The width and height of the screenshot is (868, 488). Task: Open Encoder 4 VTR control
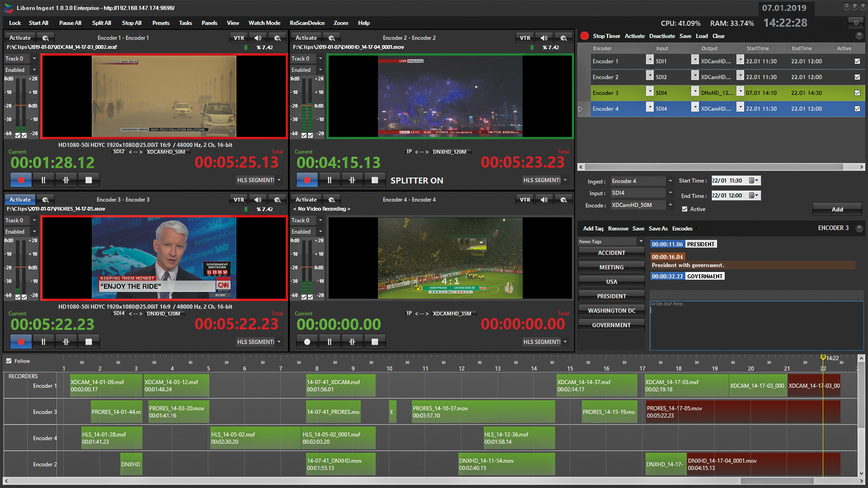525,200
